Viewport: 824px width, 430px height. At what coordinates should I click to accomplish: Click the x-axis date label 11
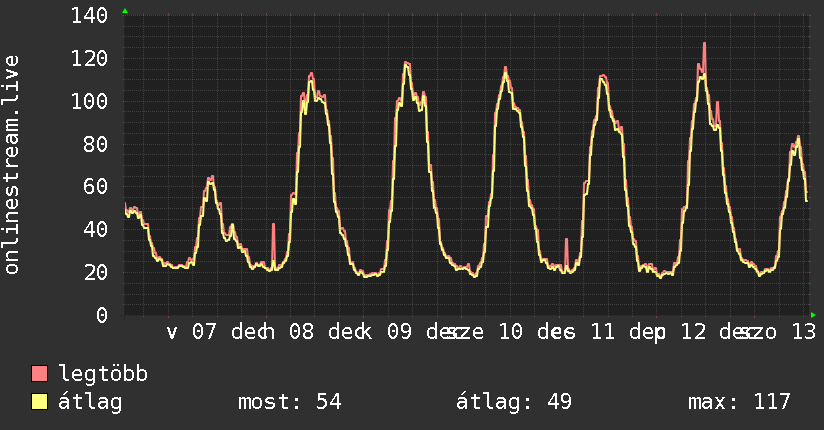tap(602, 332)
